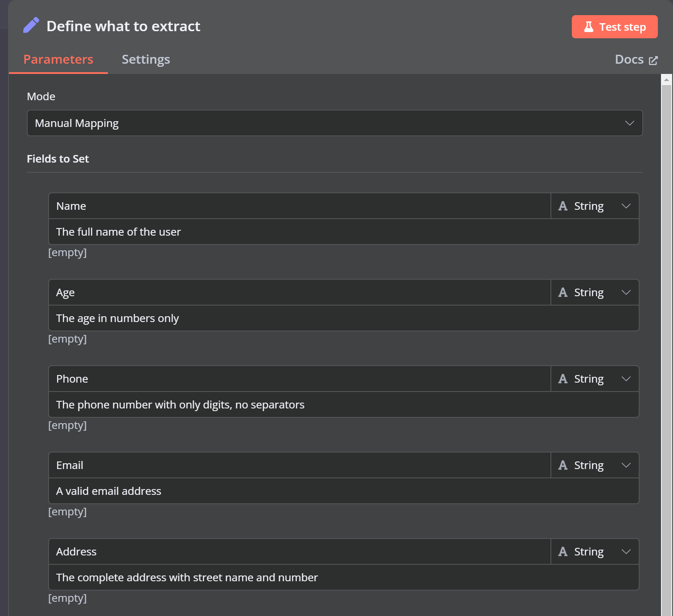Open the type dropdown for the Name field

coord(595,206)
